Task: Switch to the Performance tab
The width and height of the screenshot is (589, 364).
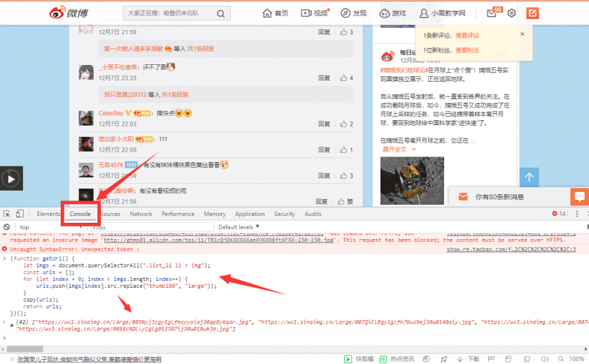Action: click(178, 214)
